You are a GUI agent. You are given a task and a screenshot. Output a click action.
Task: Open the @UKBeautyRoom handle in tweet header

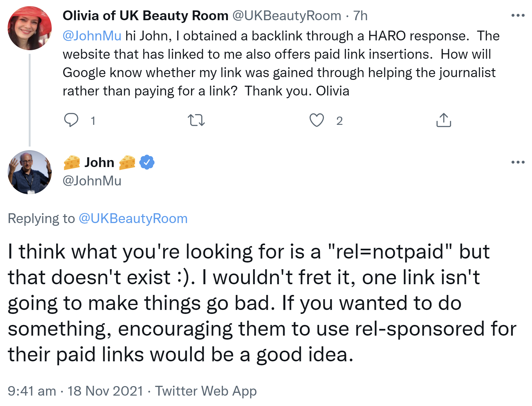(x=286, y=16)
